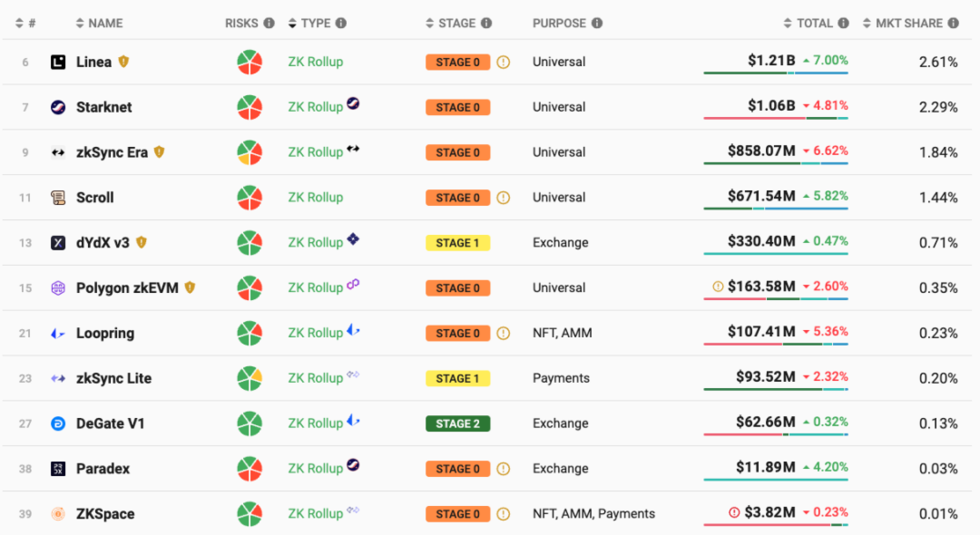Viewport: 980px width, 535px height.
Task: Click the info icon next to MKT SHARE
Action: (x=953, y=24)
